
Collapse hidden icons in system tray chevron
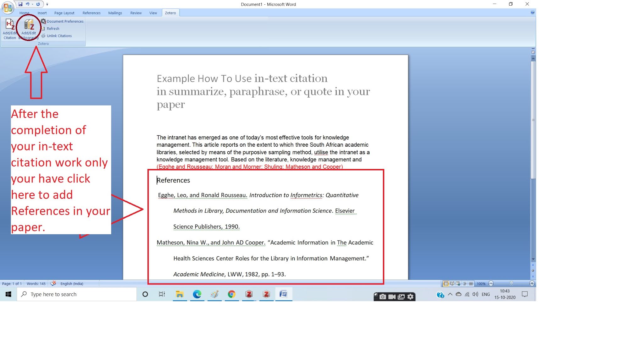pos(450,294)
